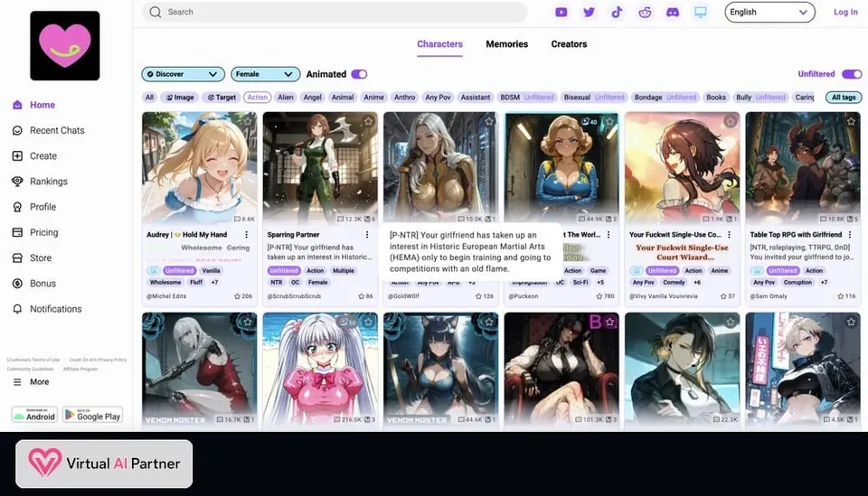
Task: Expand +6 tags on Vivy Vanilla card
Action: [x=697, y=283]
